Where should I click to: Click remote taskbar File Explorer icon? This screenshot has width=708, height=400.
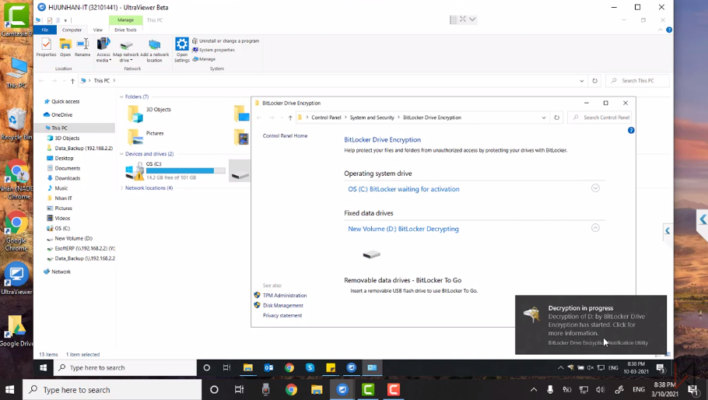247,367
